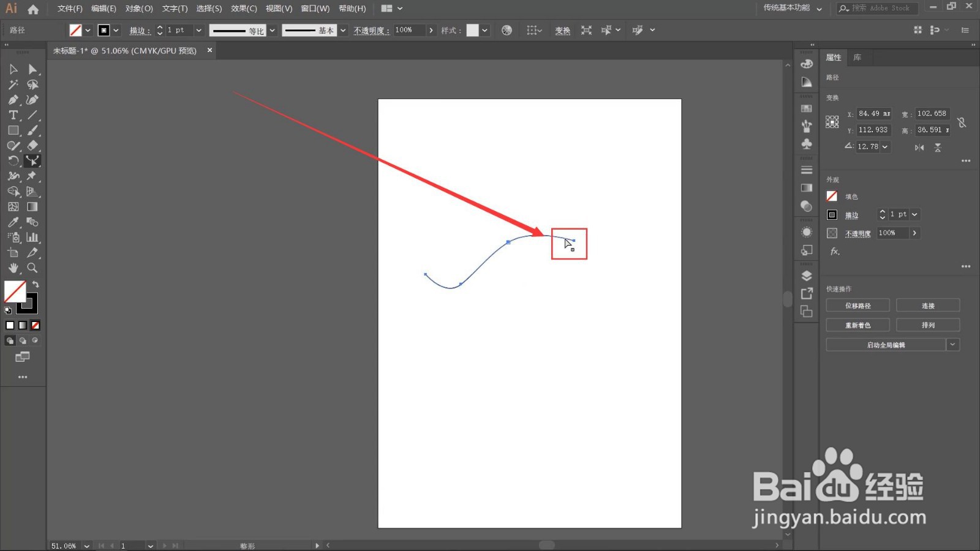Image resolution: width=980 pixels, height=551 pixels.
Task: Select the Line Segment tool
Action: (32, 115)
